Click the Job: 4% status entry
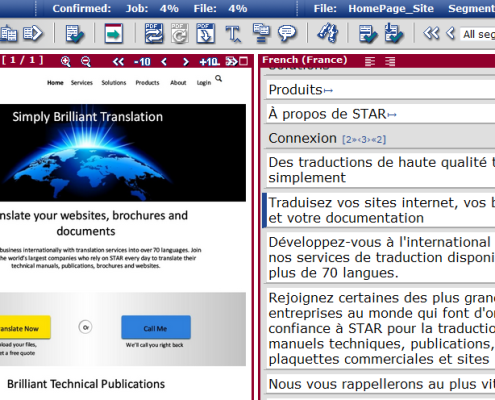The image size is (495, 400). coord(152,8)
